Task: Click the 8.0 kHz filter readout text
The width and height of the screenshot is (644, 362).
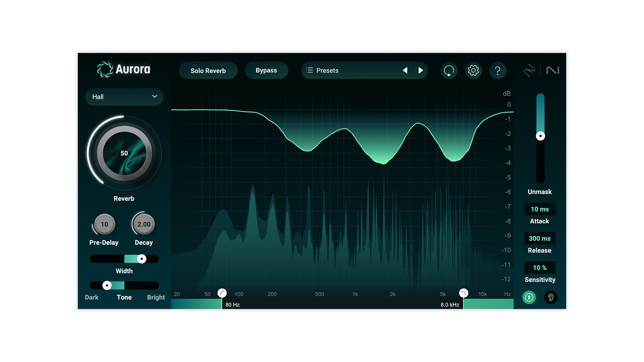Action: (450, 305)
